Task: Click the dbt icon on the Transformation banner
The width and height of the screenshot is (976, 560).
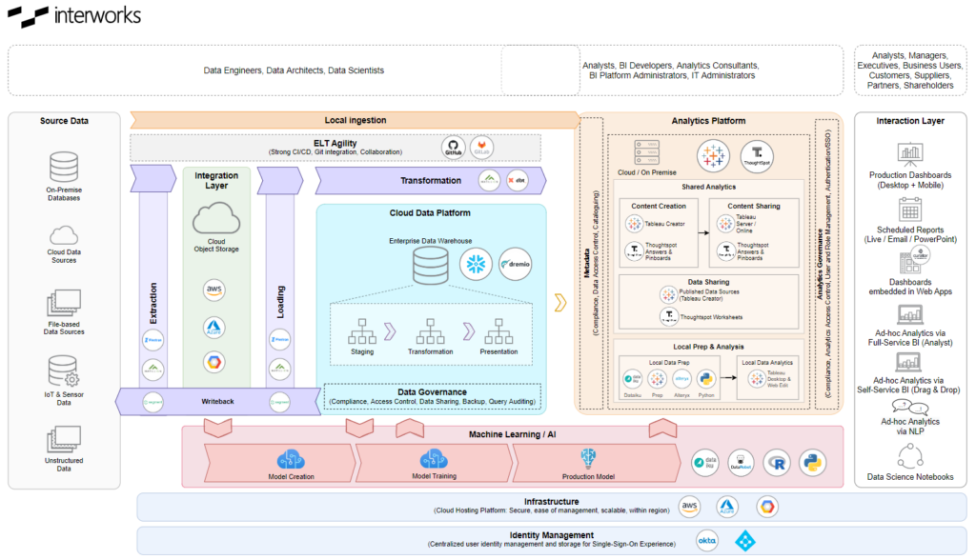Action: (518, 179)
